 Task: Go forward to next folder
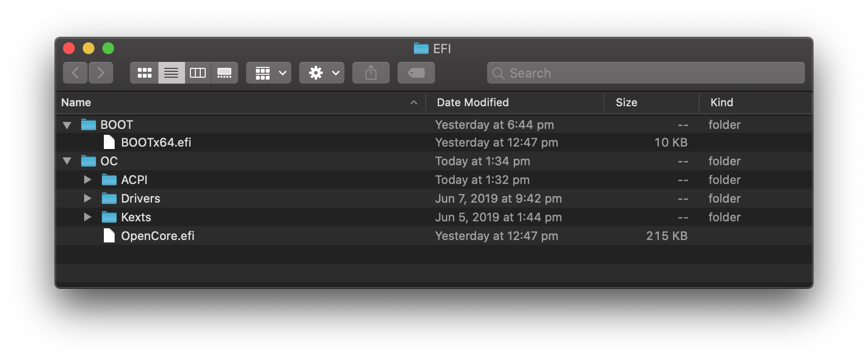[101, 73]
